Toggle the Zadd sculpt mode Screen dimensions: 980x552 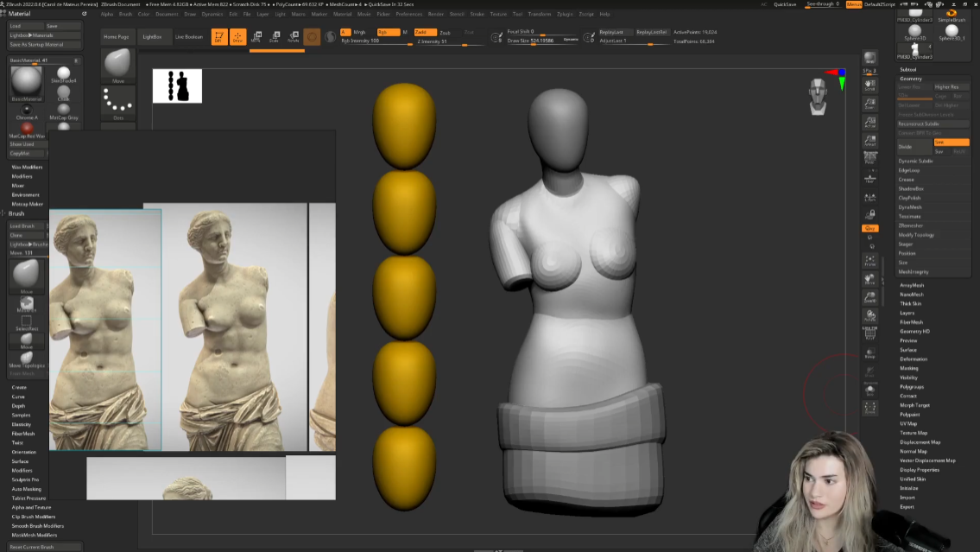(425, 32)
